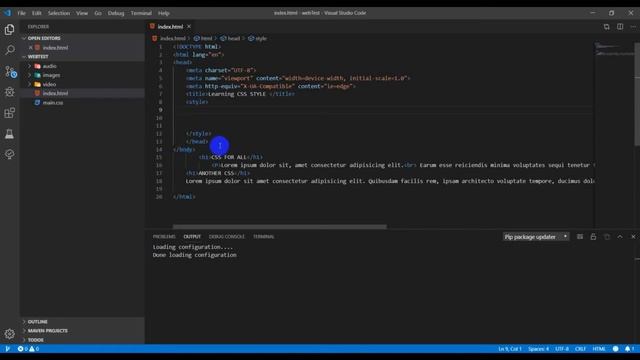Switch to the Output panel tab

192,237
